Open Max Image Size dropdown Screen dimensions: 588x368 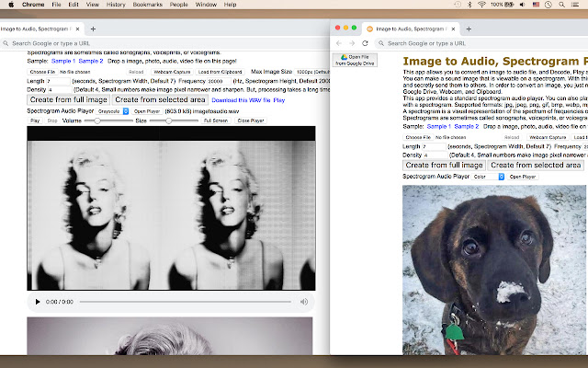312,72
